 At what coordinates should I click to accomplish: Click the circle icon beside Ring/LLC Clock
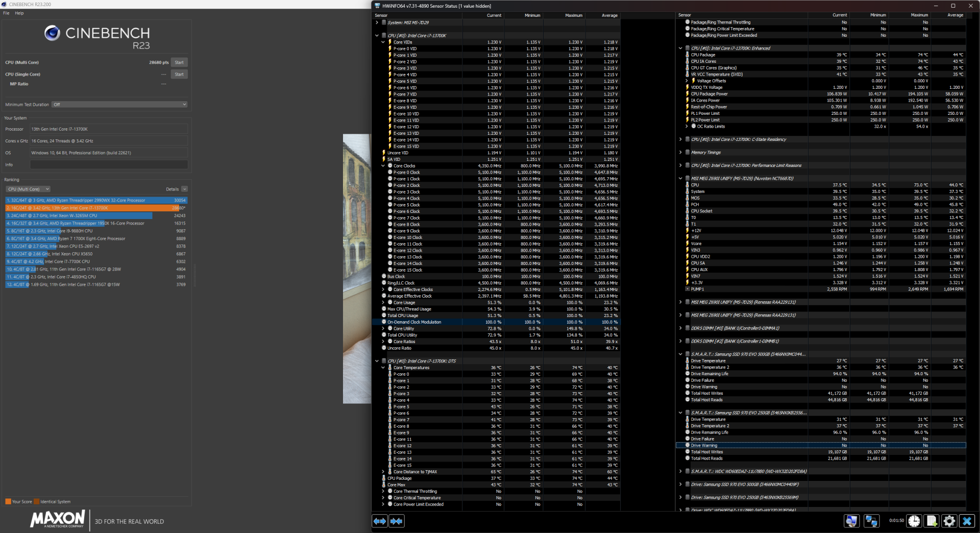tap(384, 283)
